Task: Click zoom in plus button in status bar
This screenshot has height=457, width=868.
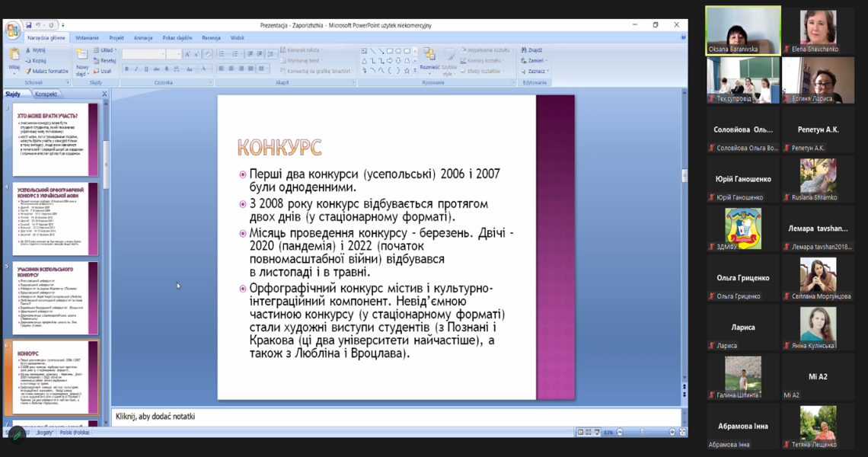Action: coord(672,432)
